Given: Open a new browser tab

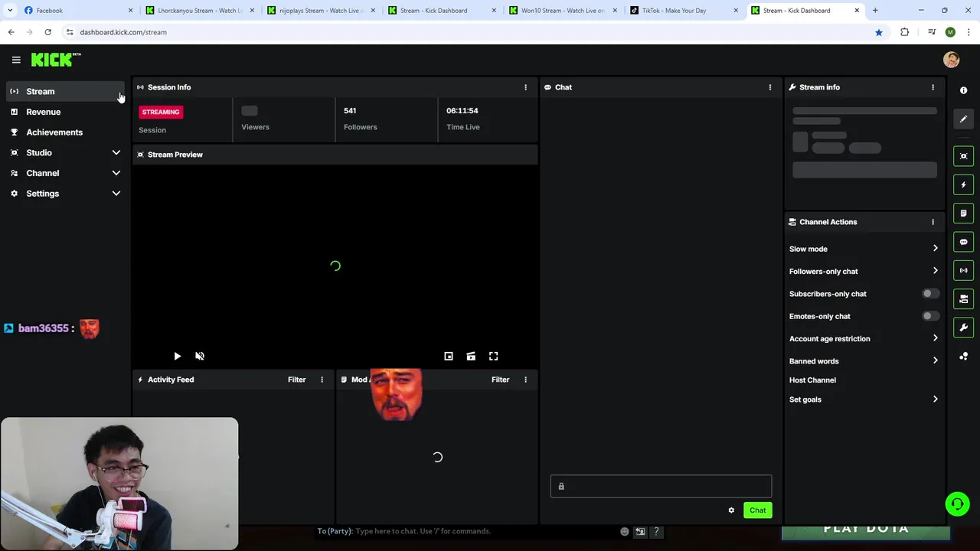Looking at the screenshot, I should [875, 11].
